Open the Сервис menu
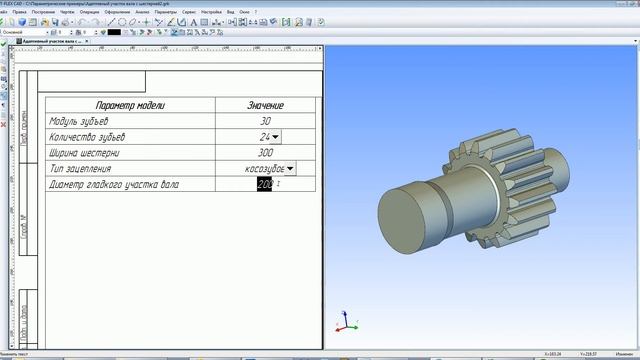 coord(189,12)
